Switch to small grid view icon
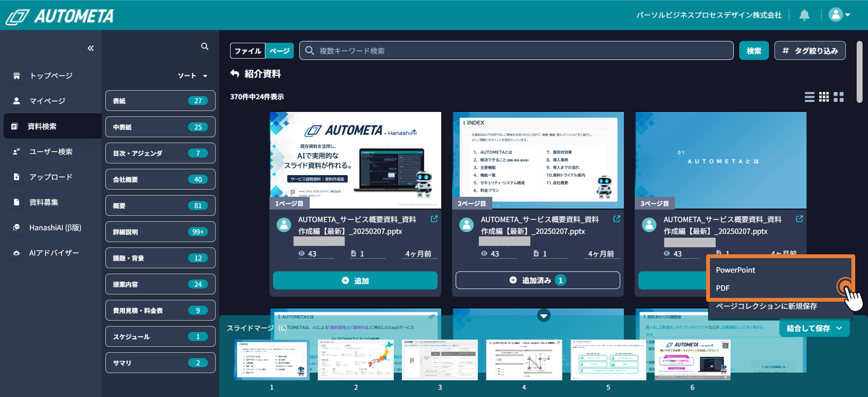The image size is (868, 397). click(824, 97)
